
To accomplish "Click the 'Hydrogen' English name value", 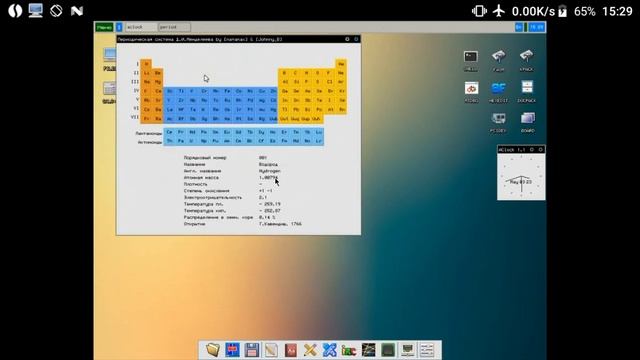I will (x=269, y=171).
